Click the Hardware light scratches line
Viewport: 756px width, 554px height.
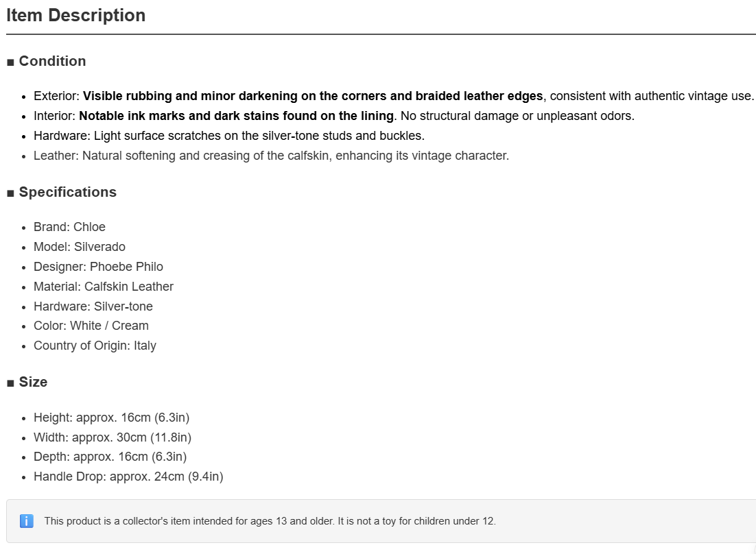(229, 136)
